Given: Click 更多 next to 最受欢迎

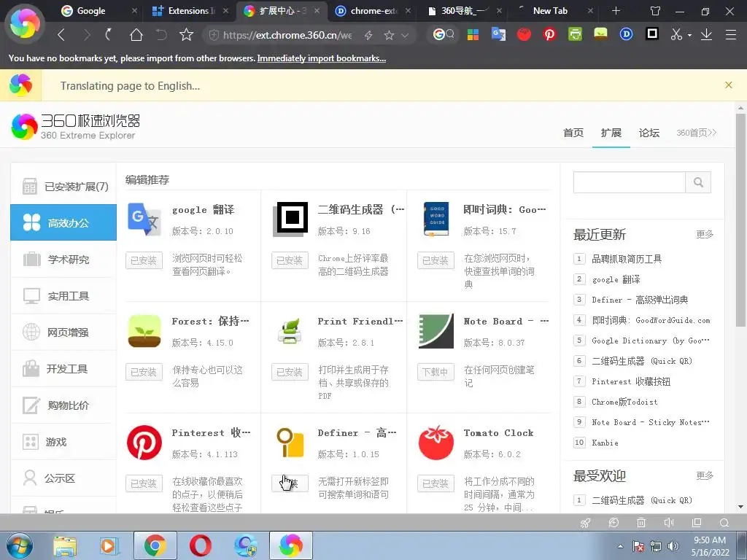Looking at the screenshot, I should (x=705, y=475).
